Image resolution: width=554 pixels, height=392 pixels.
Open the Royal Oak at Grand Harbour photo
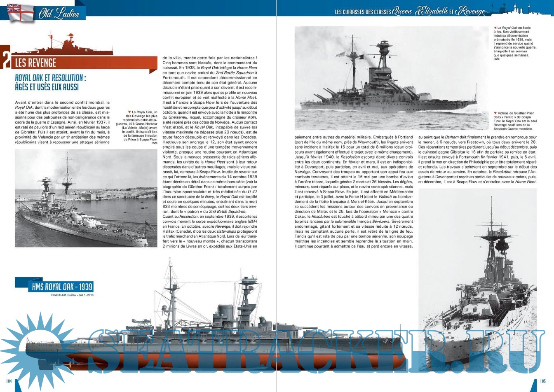(x=86, y=198)
